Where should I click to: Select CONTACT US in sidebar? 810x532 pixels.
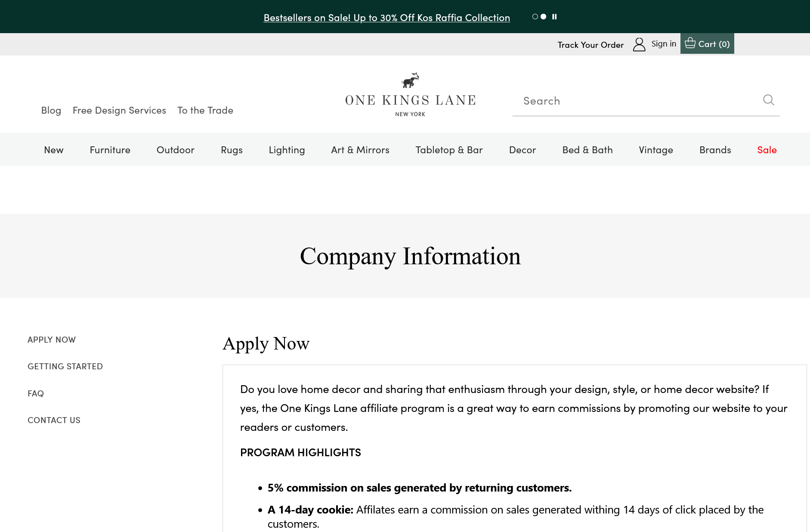(54, 420)
